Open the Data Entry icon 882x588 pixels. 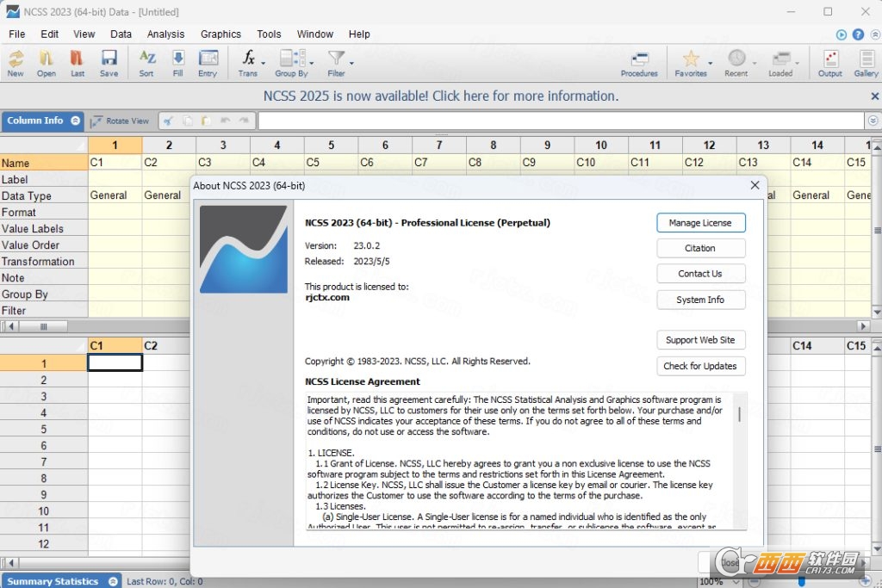tap(208, 63)
